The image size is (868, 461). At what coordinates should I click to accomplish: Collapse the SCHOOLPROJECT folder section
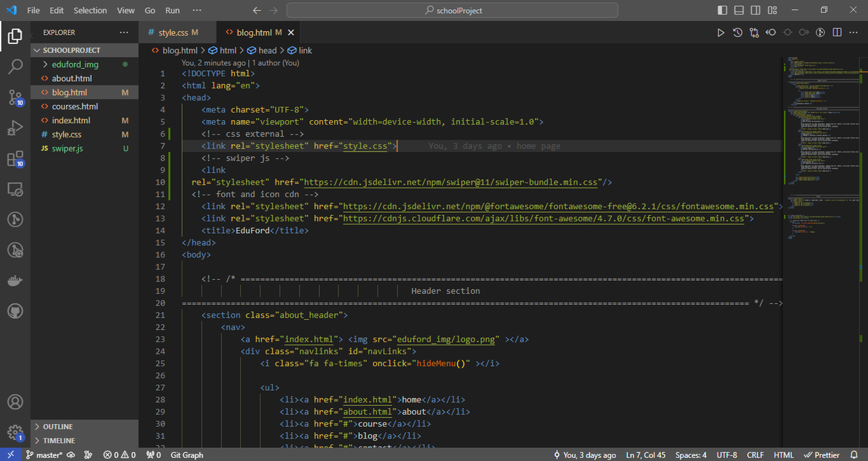[x=85, y=51]
